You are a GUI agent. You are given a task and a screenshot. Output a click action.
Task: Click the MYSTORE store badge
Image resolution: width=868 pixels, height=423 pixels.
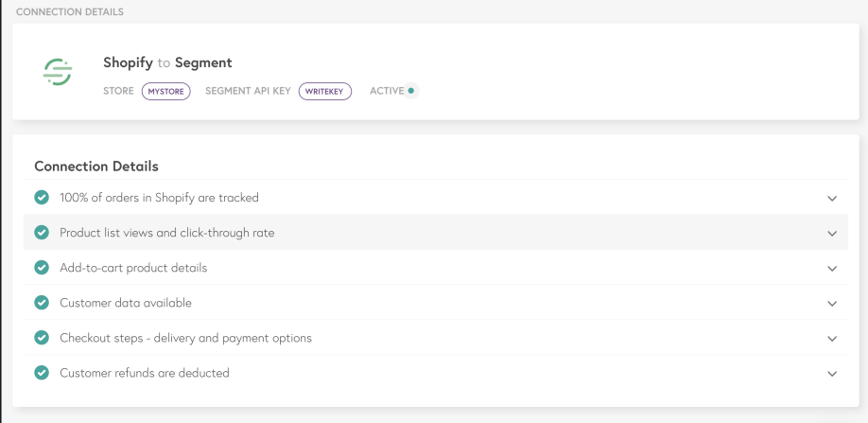166,92
